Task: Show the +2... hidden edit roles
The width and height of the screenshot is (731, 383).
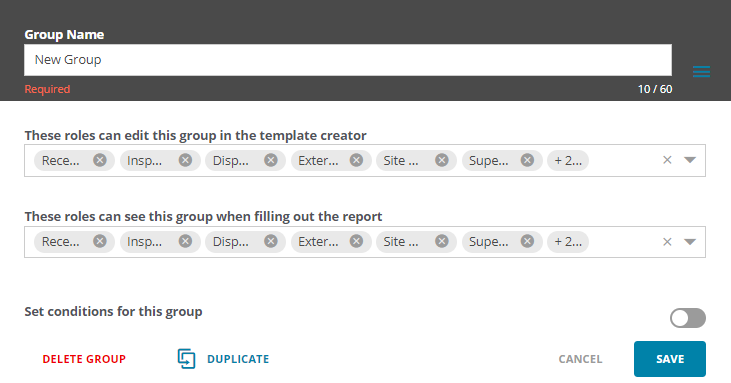Action: tap(568, 160)
